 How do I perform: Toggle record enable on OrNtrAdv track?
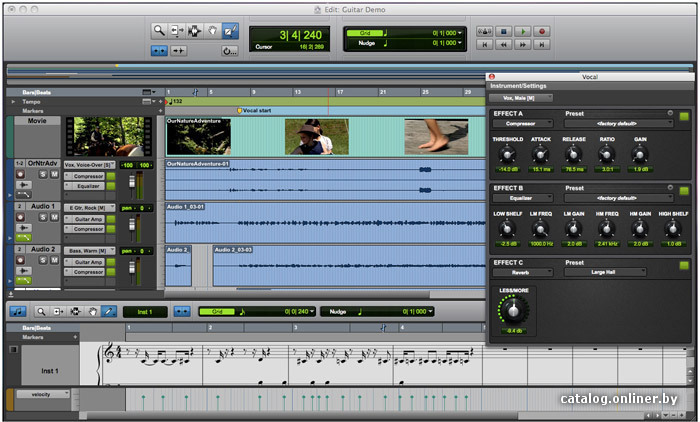pyautogui.click(x=21, y=174)
